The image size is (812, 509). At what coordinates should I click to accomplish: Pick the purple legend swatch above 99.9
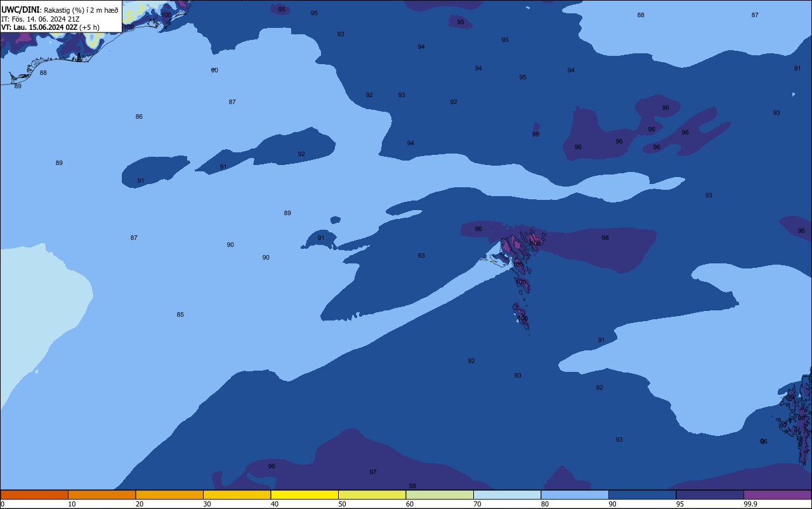pyautogui.click(x=777, y=494)
